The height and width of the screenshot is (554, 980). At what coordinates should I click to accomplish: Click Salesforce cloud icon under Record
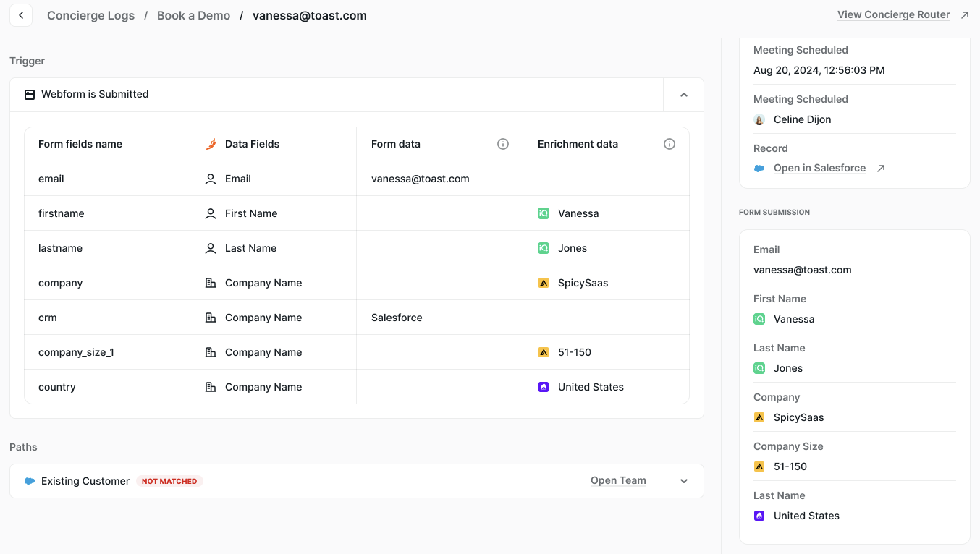tap(759, 169)
